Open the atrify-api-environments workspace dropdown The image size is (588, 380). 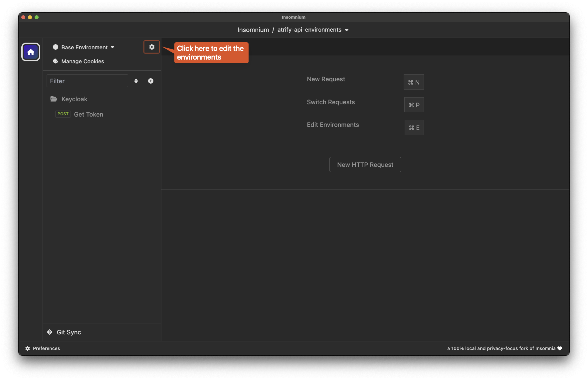[313, 30]
